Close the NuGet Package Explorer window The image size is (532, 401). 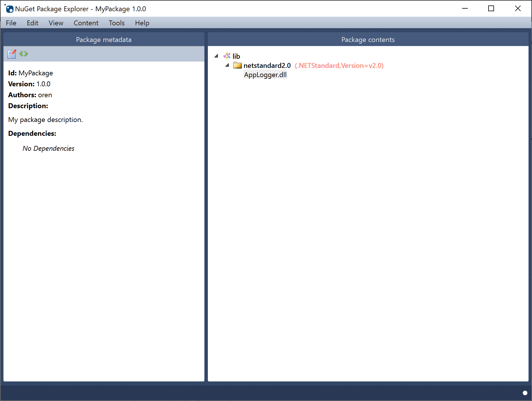(x=518, y=9)
